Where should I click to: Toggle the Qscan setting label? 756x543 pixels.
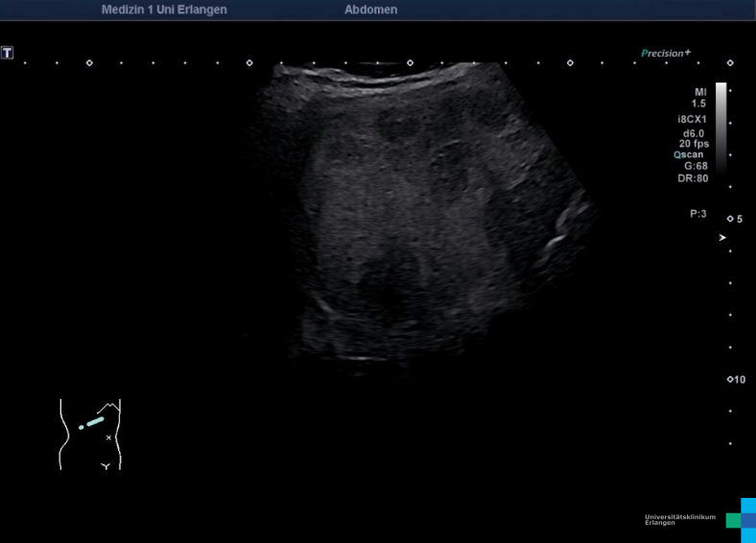[691, 154]
